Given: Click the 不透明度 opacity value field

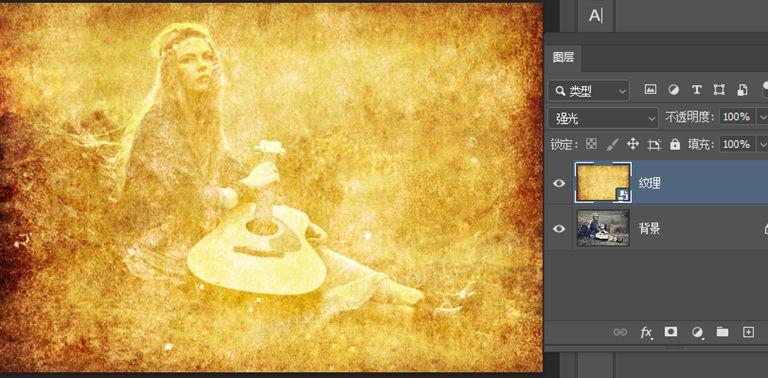Looking at the screenshot, I should pos(737,117).
